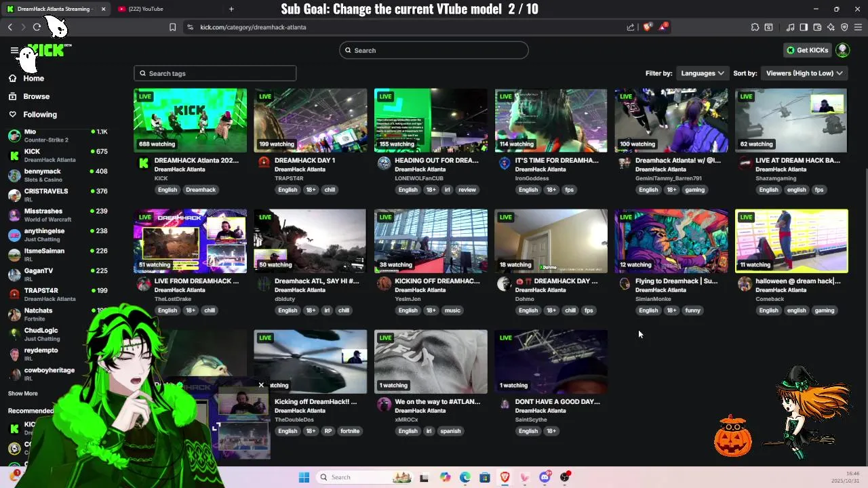Image resolution: width=868 pixels, height=488 pixels.
Task: Toggle the browser sidebar panel icon
Action: 804,27
